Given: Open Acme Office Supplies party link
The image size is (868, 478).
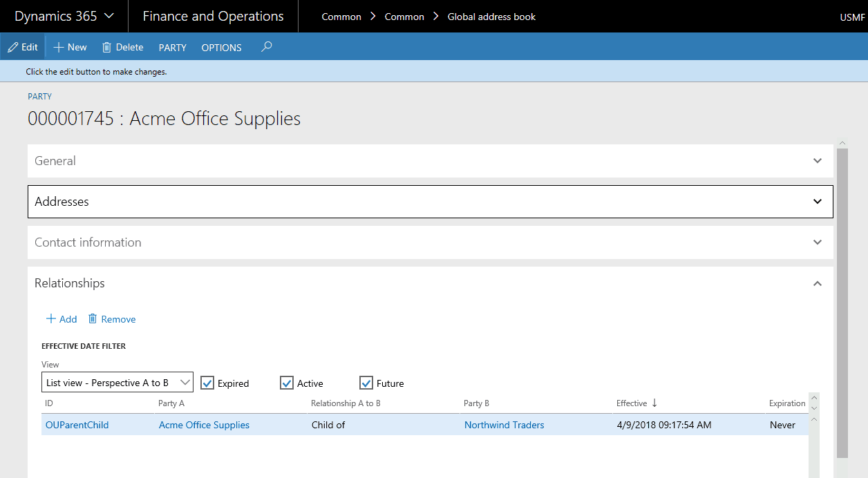Looking at the screenshot, I should pos(204,425).
